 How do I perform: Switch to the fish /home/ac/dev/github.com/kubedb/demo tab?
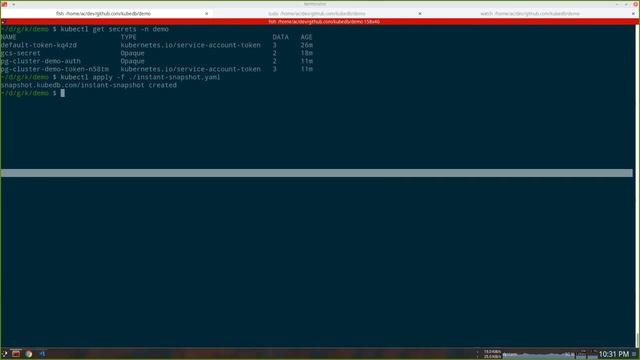point(107,13)
